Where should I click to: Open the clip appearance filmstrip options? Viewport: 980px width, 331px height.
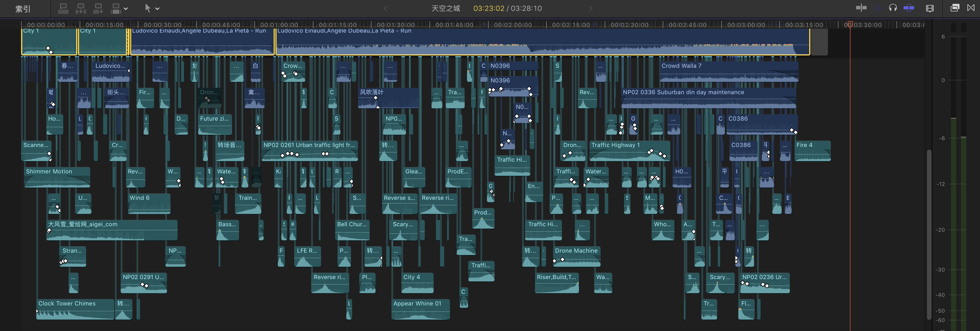tap(930, 9)
